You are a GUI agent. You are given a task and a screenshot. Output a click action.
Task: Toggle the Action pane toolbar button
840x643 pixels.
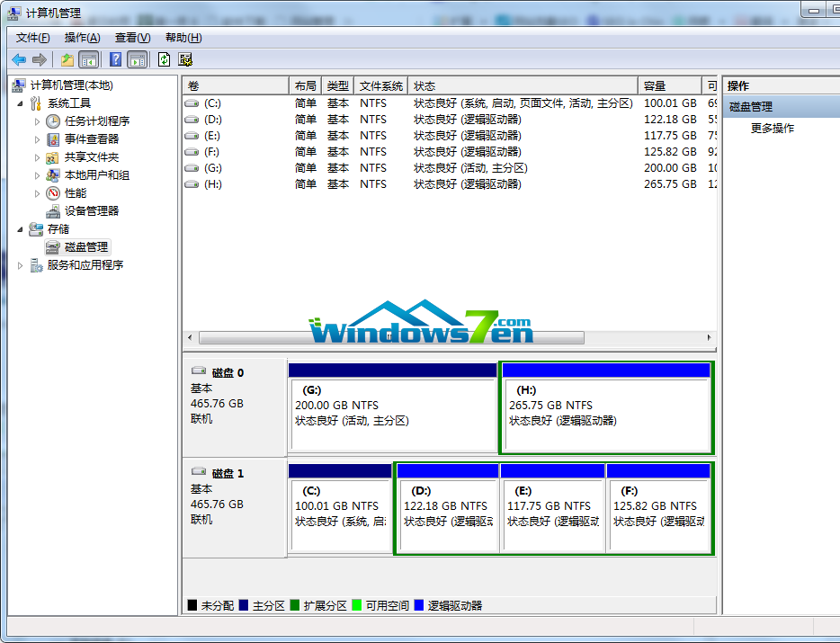138,59
